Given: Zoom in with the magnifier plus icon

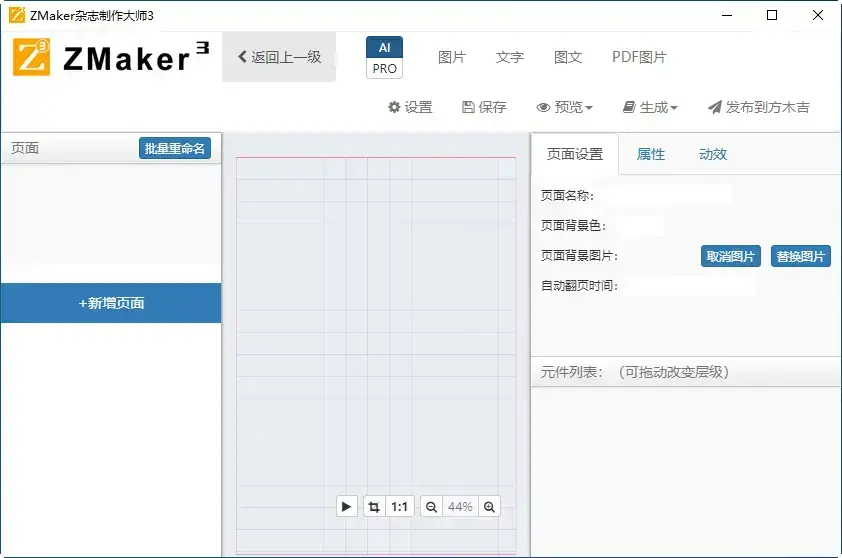Looking at the screenshot, I should pyautogui.click(x=489, y=506).
